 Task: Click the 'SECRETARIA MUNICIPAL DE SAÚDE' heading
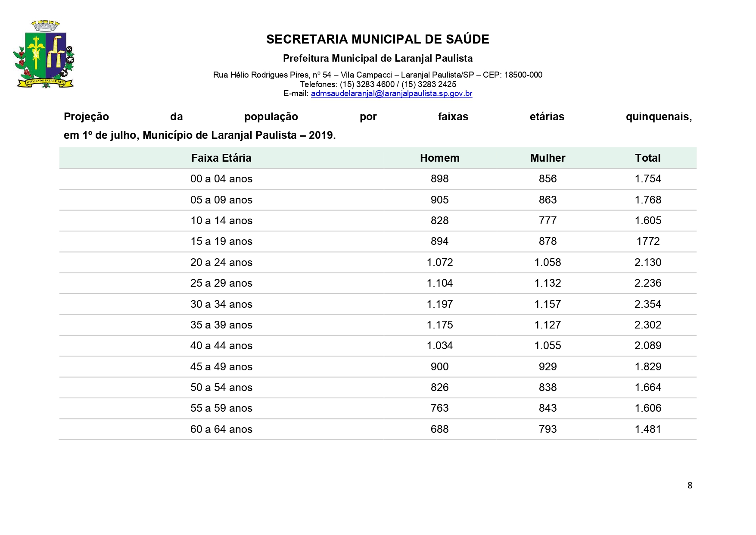point(378,39)
